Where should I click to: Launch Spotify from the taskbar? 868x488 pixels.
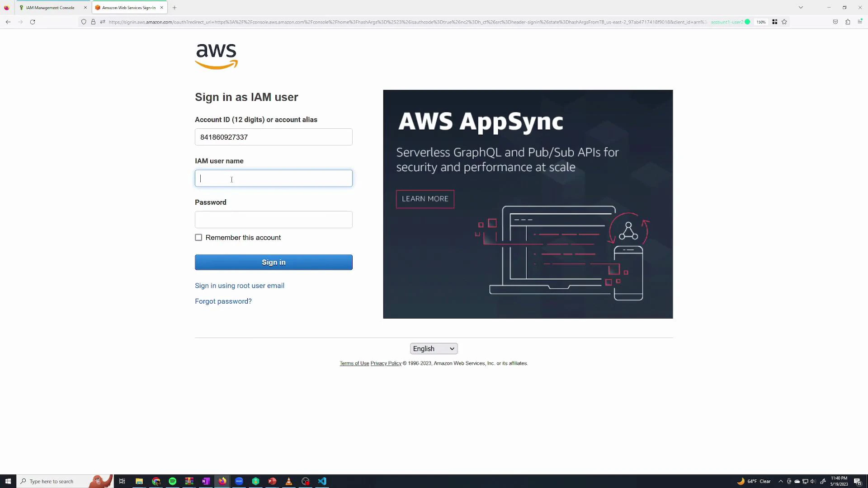(x=172, y=481)
